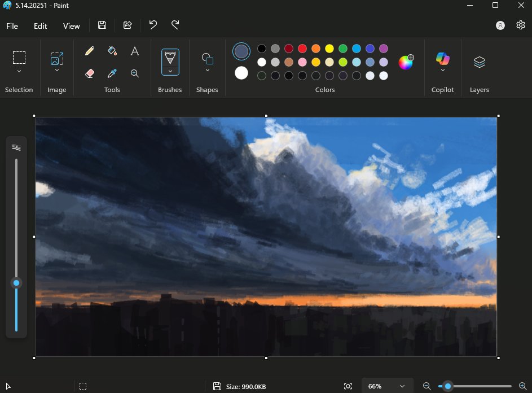Click the Share icon
This screenshot has height=393, width=532.
(x=127, y=25)
